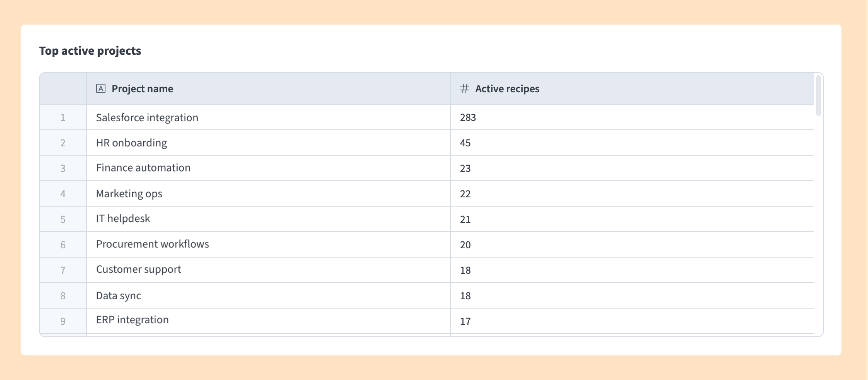Open the Marketing ops project
Viewport: 868px width, 380px height.
pos(129,193)
